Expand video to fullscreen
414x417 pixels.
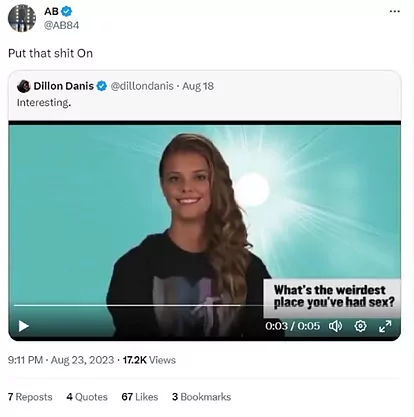(385, 326)
